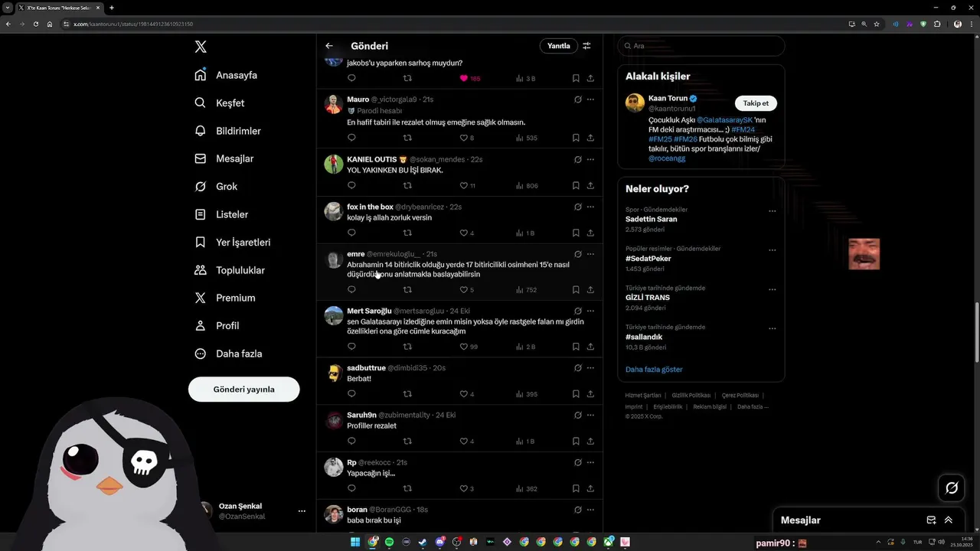Open more options on sadbuttrue's reply

click(x=590, y=368)
